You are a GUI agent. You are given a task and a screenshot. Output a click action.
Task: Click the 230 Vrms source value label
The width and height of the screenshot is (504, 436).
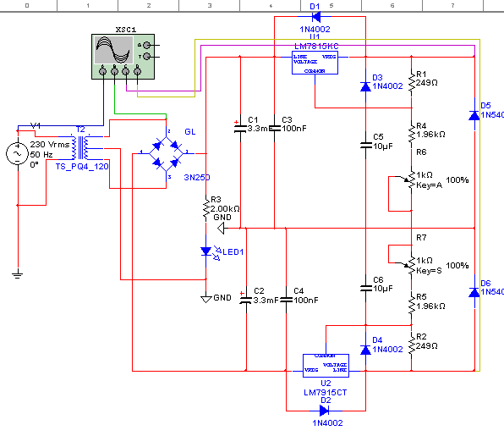50,145
